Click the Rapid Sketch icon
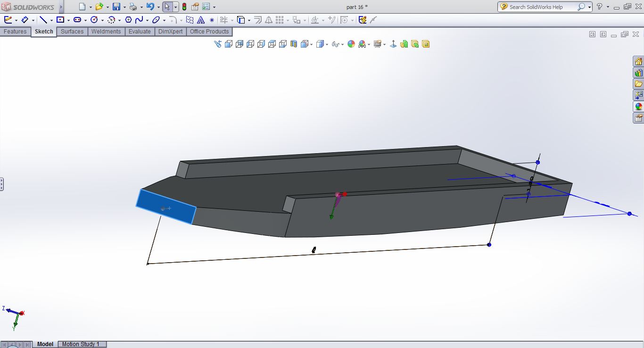This screenshot has width=644, height=348. (x=362, y=20)
